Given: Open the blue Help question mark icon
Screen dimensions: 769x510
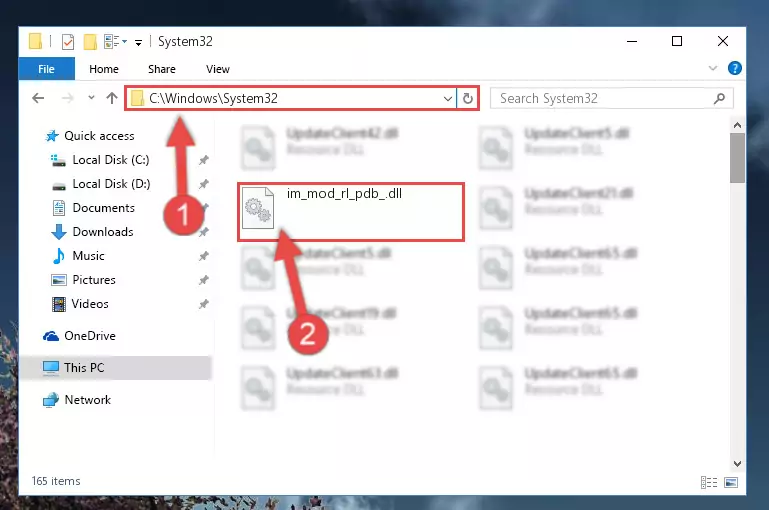Looking at the screenshot, I should pos(734,68).
